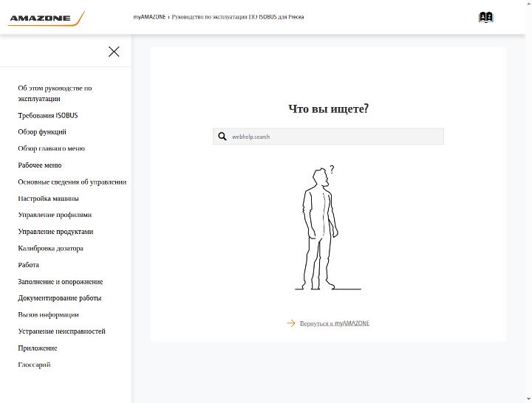Go to Заполнение и опорожнение
Viewport: 532px width, 403px height.
click(61, 282)
